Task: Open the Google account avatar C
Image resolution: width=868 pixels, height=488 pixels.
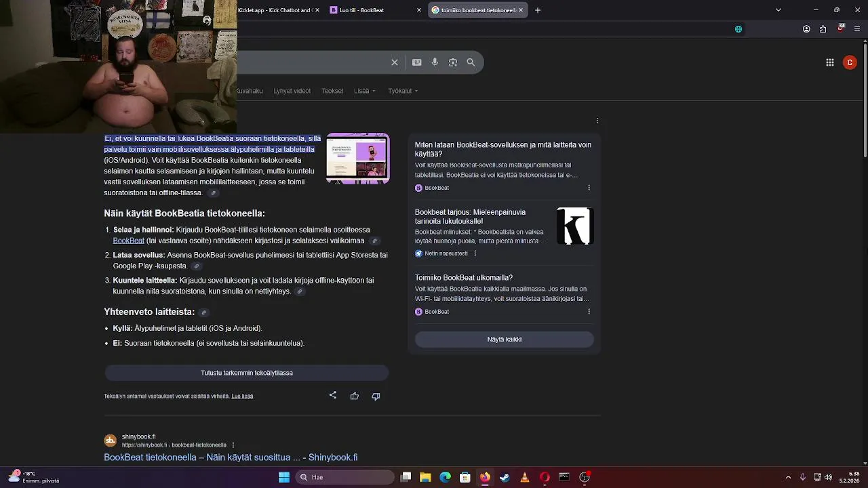Action: click(850, 62)
